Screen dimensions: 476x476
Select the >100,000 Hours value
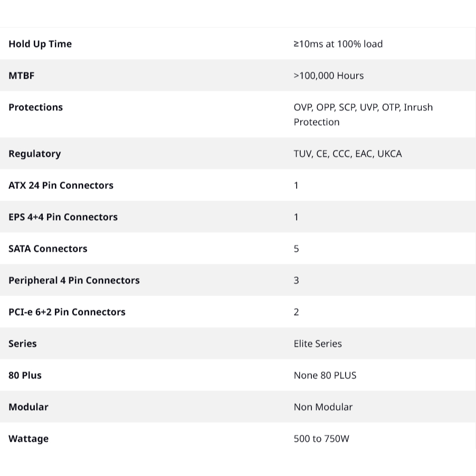pos(328,75)
